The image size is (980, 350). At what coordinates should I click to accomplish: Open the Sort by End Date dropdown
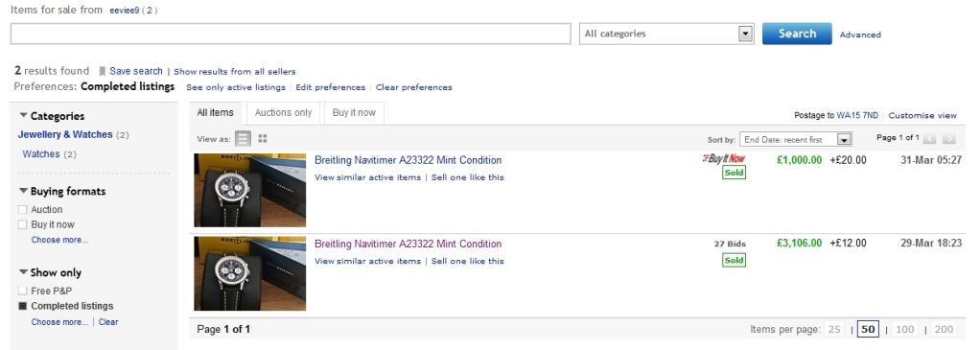796,139
